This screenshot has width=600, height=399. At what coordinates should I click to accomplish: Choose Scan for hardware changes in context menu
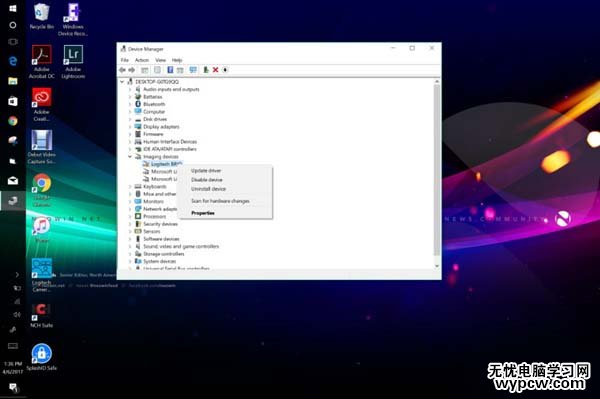pyautogui.click(x=225, y=201)
